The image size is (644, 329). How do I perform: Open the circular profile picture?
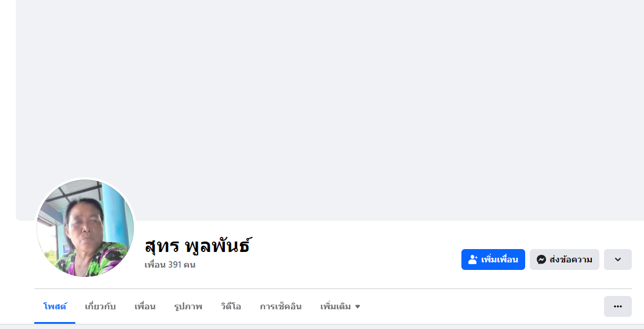click(85, 228)
